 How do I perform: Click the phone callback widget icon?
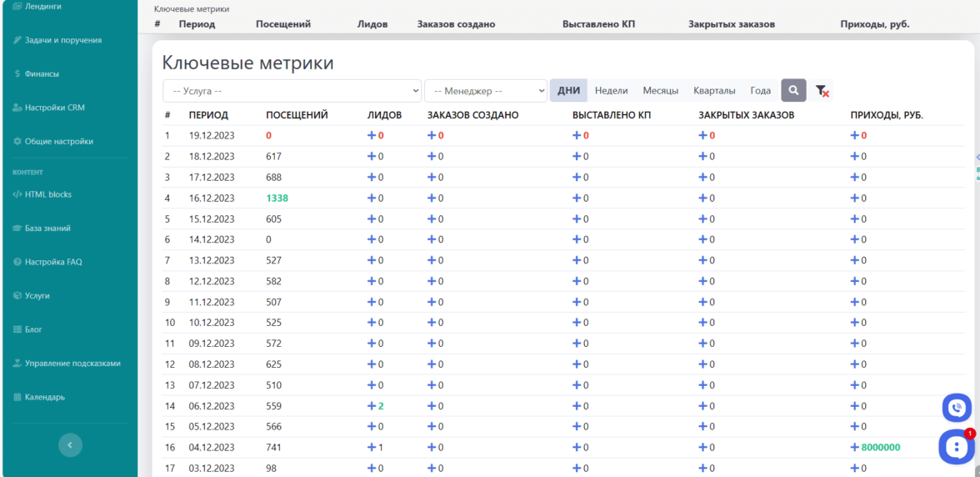pyautogui.click(x=957, y=408)
